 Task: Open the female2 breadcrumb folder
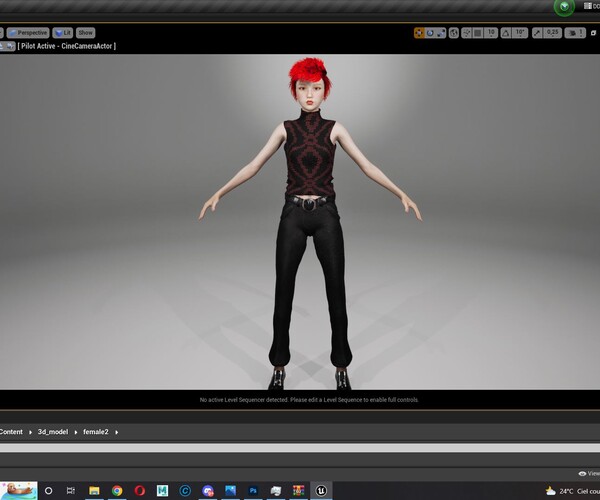point(96,432)
